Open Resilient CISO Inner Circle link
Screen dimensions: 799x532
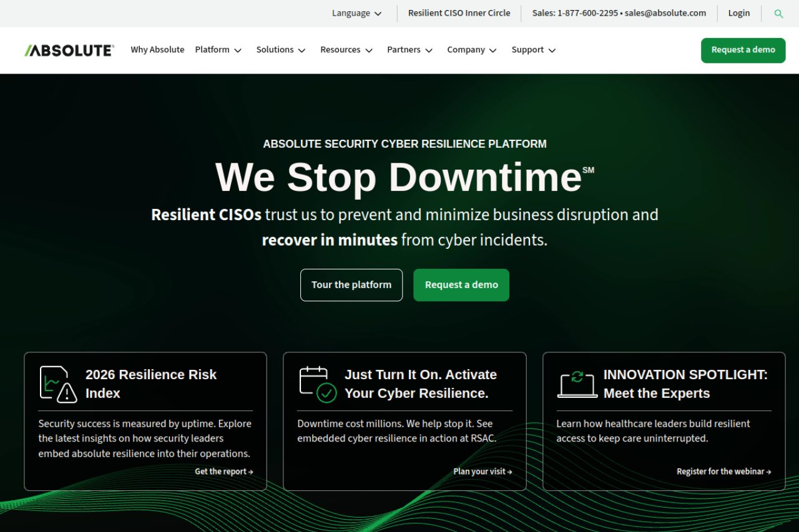459,13
